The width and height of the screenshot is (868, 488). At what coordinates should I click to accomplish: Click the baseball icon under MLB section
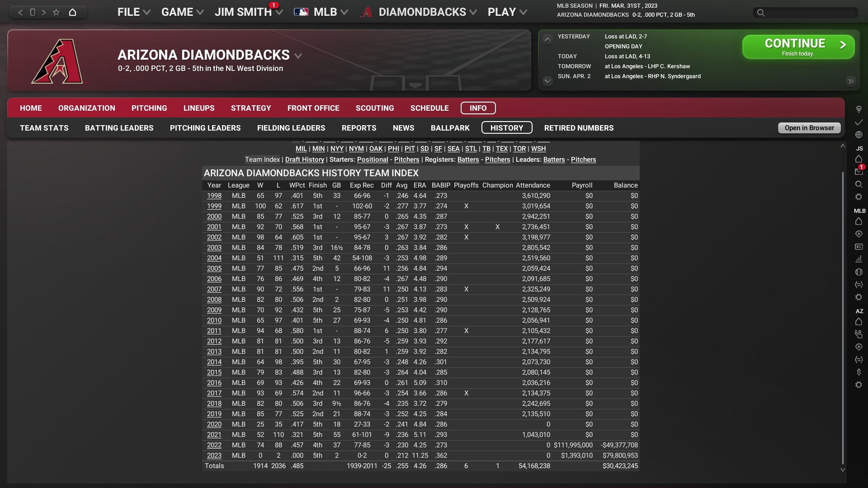tap(859, 272)
